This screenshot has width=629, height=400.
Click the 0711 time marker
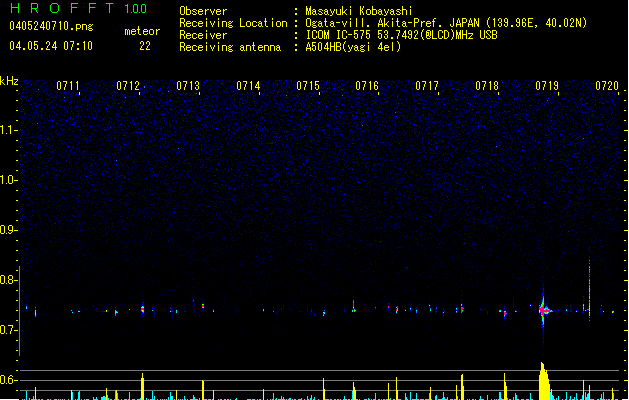tap(68, 86)
